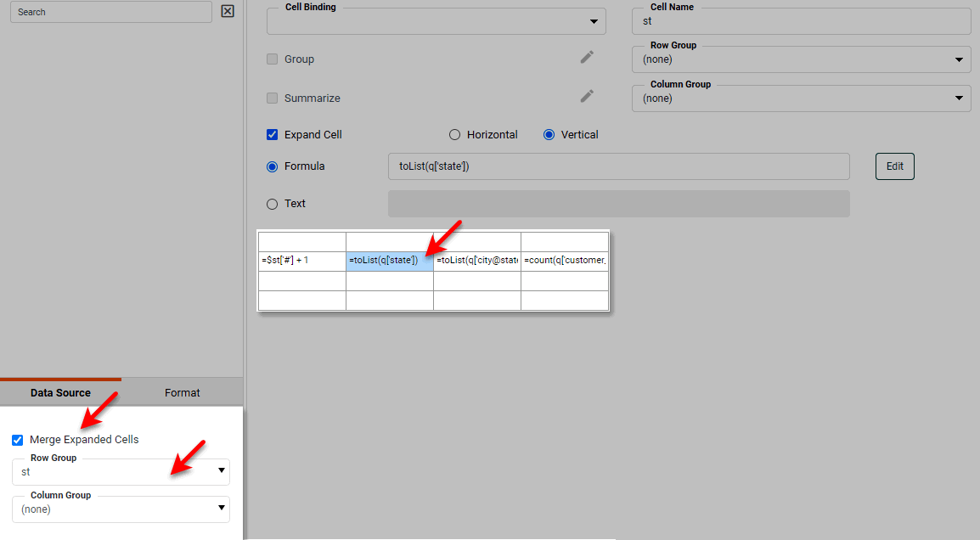Image resolution: width=980 pixels, height=540 pixels.
Task: Select the Horizontal radio button
Action: click(x=454, y=134)
